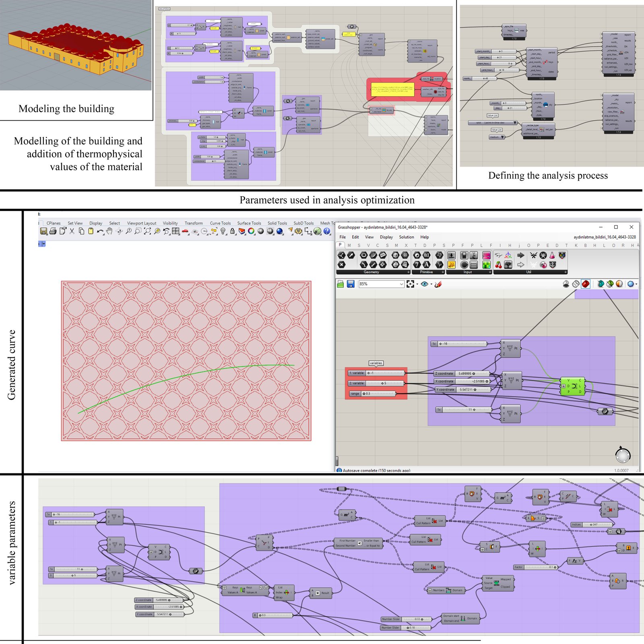Image resolution: width=644 pixels, height=644 pixels.
Task: Click the cherry icon in Util panel
Action: [498, 264]
